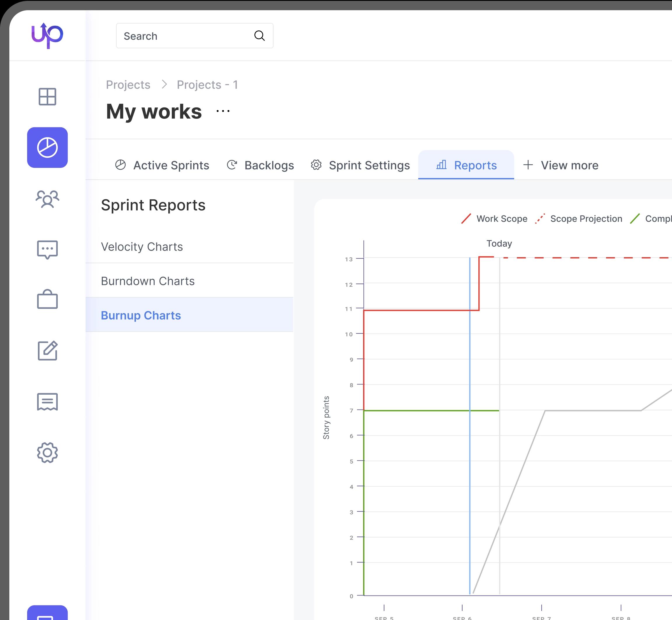
Task: Open the three-dots menu beside My works
Action: [x=223, y=111]
